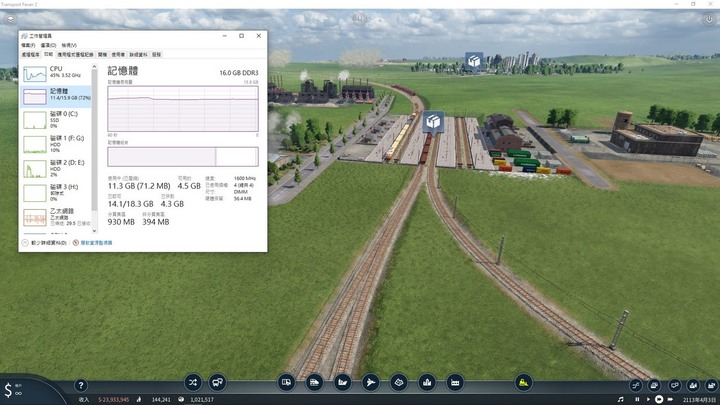Select the CPU performance entry
The image size is (720, 405).
point(56,73)
